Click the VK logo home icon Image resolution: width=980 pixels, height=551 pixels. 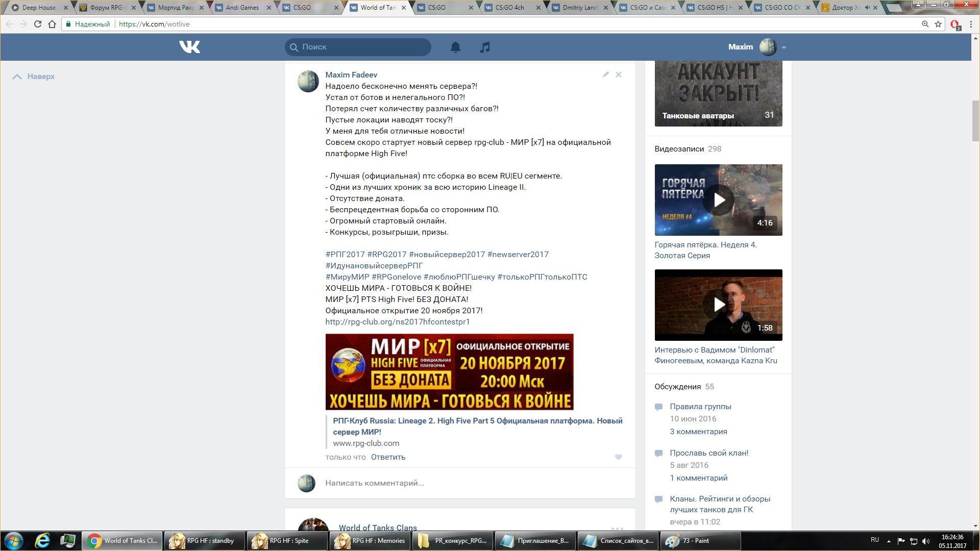point(189,47)
